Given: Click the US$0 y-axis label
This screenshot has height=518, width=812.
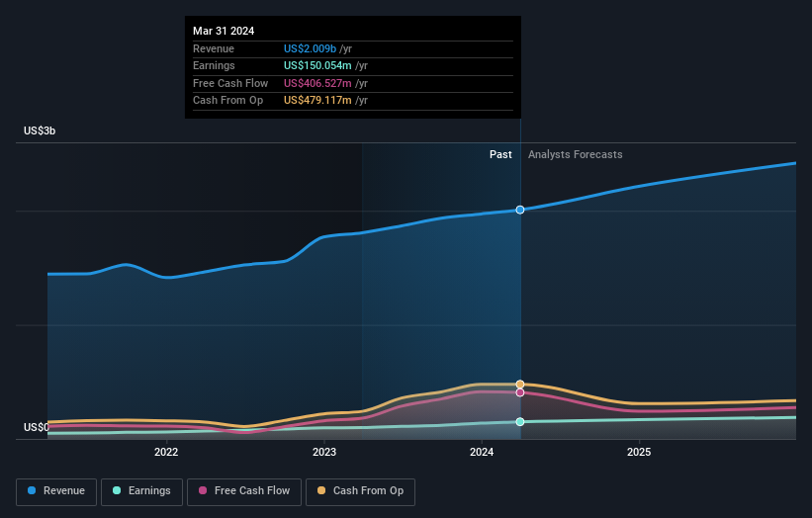Looking at the screenshot, I should coord(37,427).
